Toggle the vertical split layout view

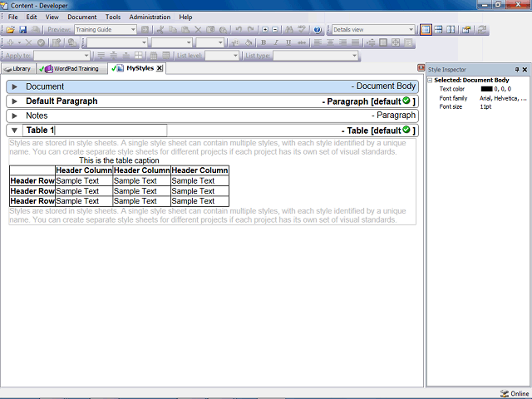point(451,30)
